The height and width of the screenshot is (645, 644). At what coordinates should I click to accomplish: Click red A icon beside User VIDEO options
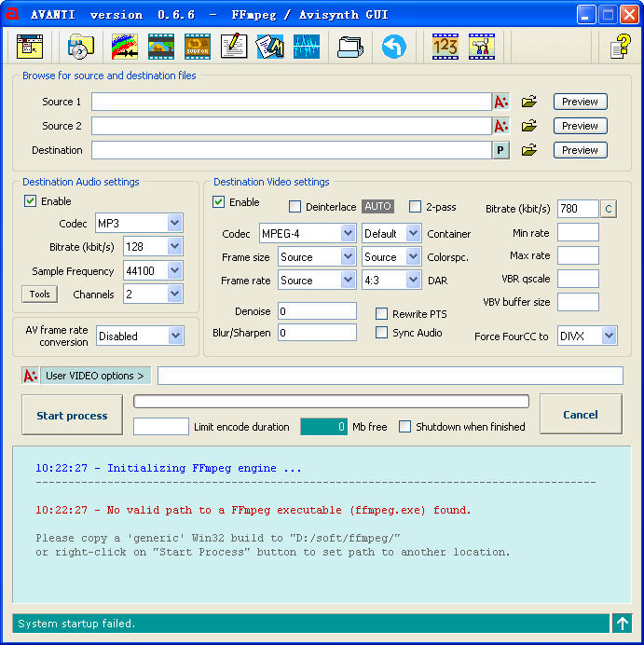click(x=31, y=376)
